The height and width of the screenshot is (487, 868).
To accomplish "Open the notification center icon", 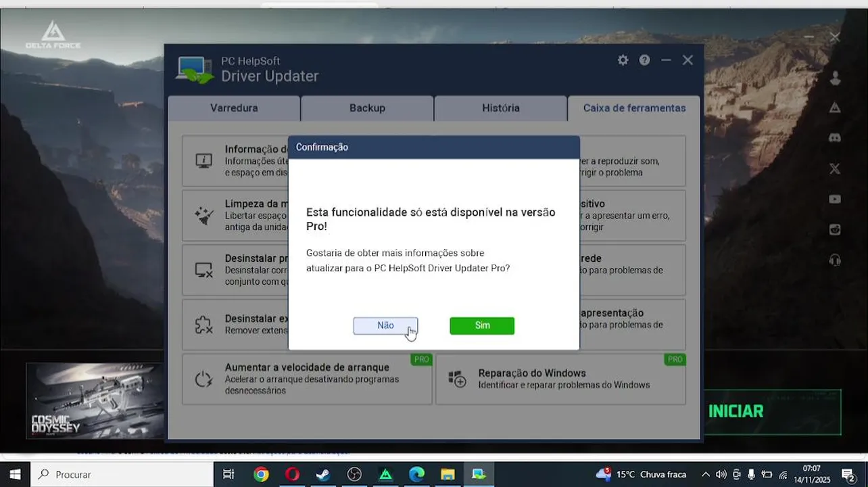I will click(848, 474).
